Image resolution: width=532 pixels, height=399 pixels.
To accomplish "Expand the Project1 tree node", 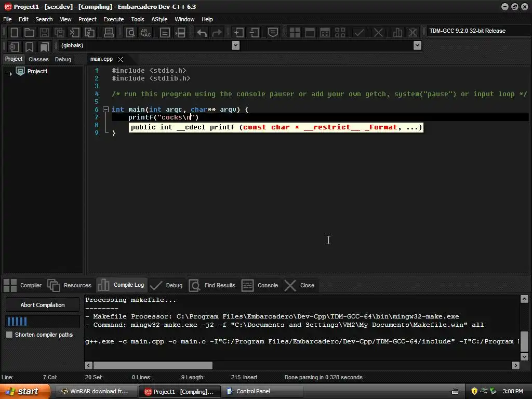I will [x=10, y=73].
